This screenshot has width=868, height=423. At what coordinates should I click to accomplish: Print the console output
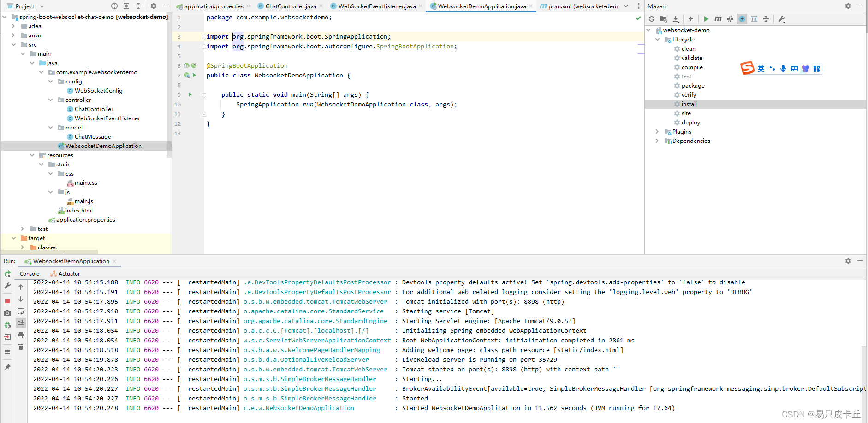(x=21, y=335)
